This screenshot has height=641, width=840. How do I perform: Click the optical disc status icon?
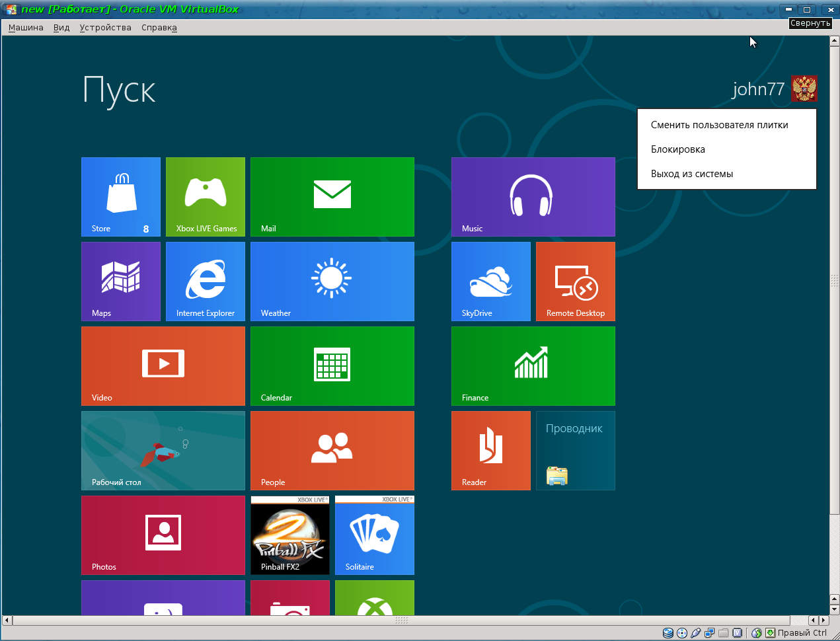coord(682,633)
